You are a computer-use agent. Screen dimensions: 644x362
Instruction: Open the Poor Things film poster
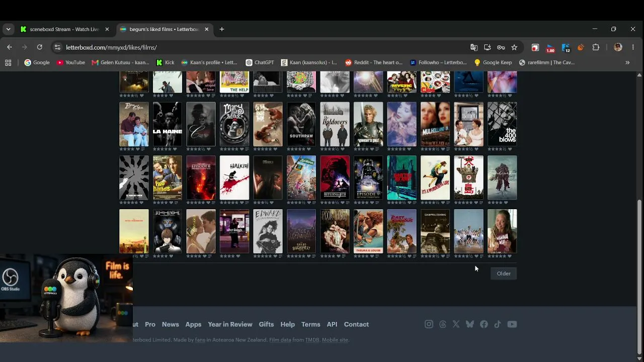tap(335, 231)
